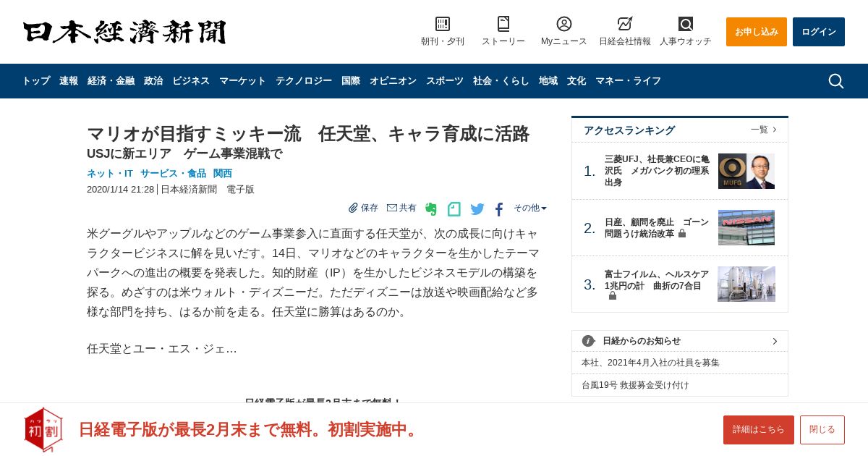Screen dimensions: 868x456
Task: Click the 初割 badge icon in banner
Action: click(x=43, y=429)
